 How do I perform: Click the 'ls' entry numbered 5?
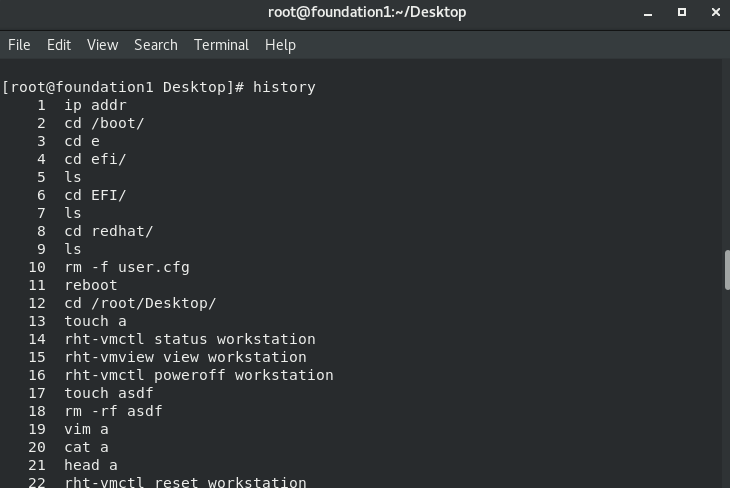click(x=73, y=177)
